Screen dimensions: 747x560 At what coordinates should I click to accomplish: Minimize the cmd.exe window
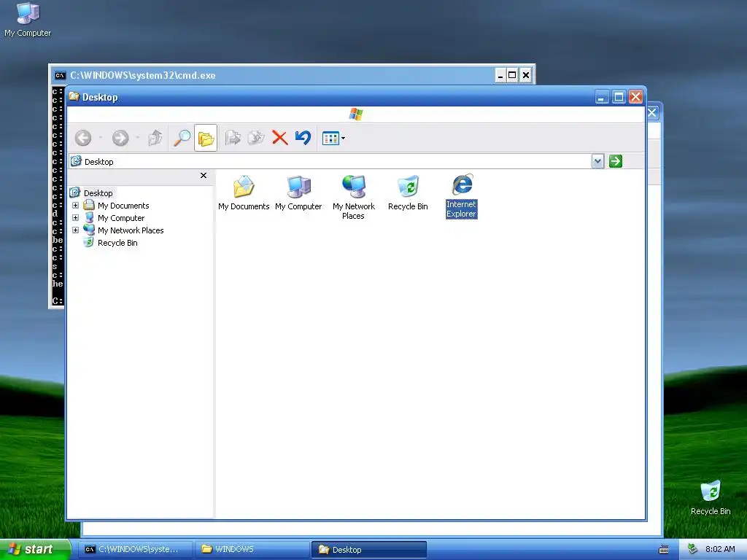(x=500, y=75)
